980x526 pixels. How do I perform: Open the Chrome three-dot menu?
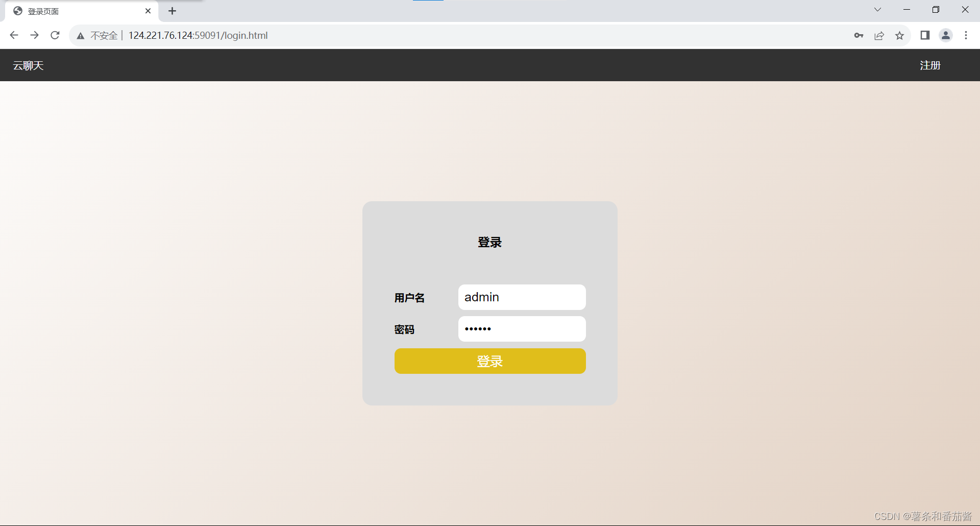[x=966, y=35]
